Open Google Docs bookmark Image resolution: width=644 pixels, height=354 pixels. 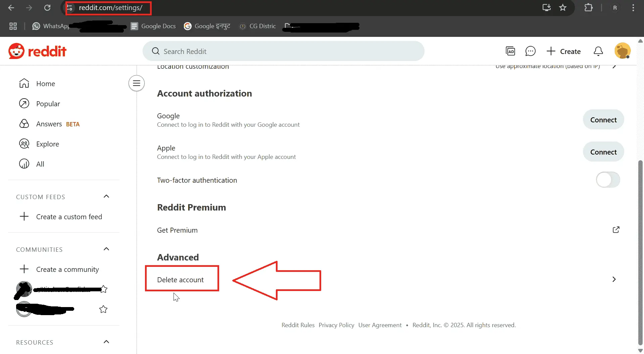pyautogui.click(x=153, y=26)
